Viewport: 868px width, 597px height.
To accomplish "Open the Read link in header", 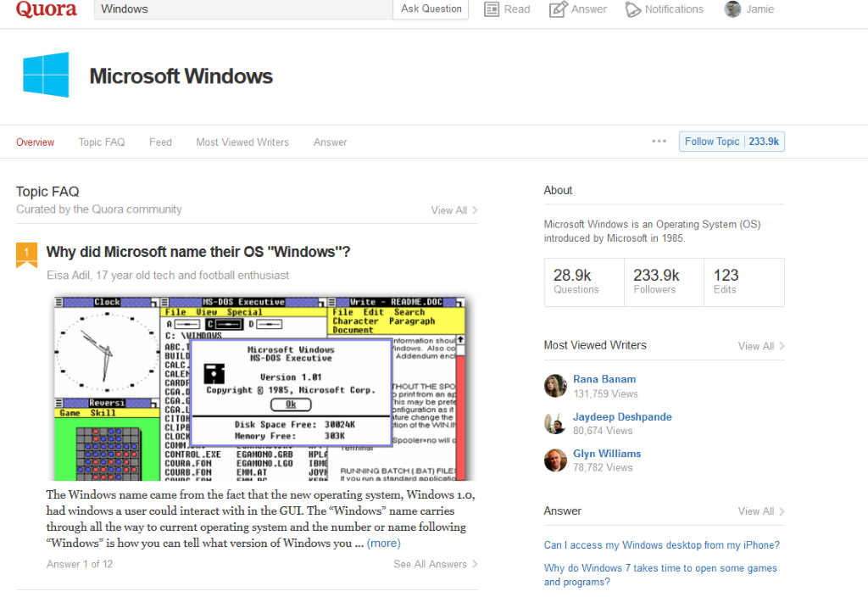I will point(507,9).
